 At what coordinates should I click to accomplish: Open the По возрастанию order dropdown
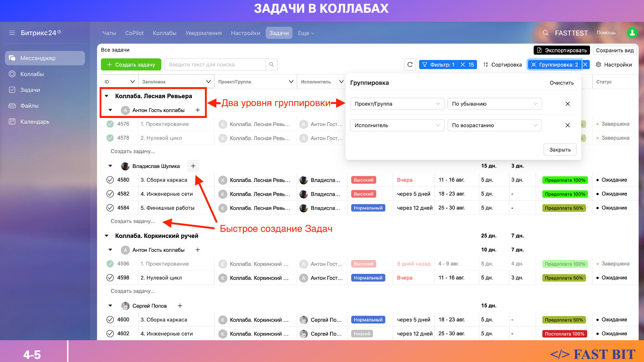pyautogui.click(x=494, y=125)
